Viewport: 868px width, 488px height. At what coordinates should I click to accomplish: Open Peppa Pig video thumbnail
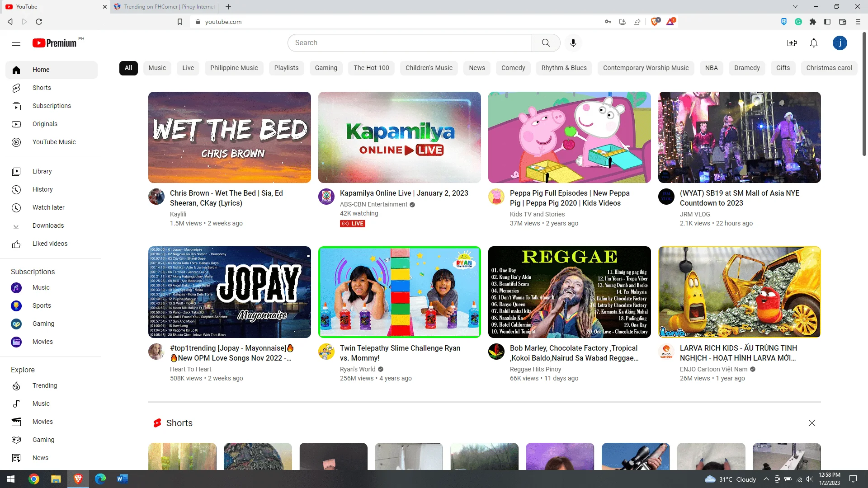(569, 137)
